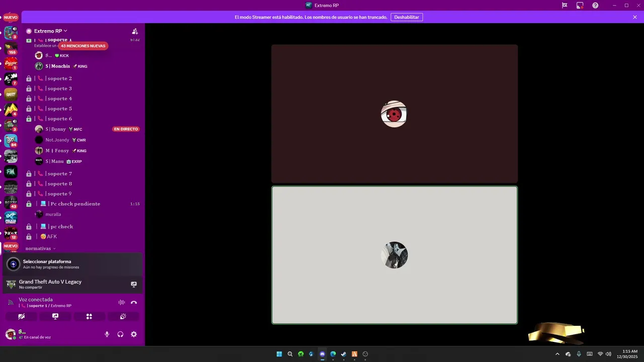Open connection signal details for voice
This screenshot has width=644, height=362.
coord(11,302)
